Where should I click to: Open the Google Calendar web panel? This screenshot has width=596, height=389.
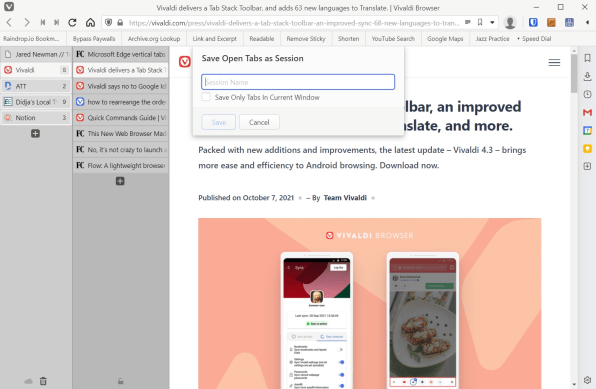click(x=587, y=130)
